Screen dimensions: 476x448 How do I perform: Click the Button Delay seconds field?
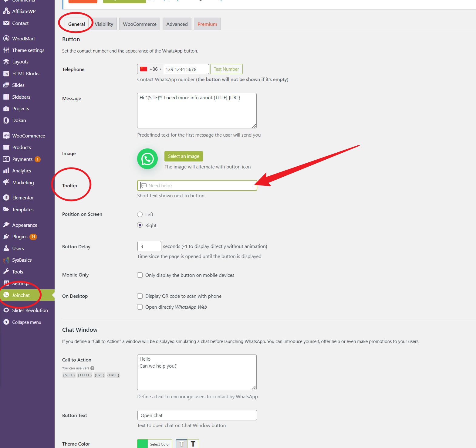(149, 246)
